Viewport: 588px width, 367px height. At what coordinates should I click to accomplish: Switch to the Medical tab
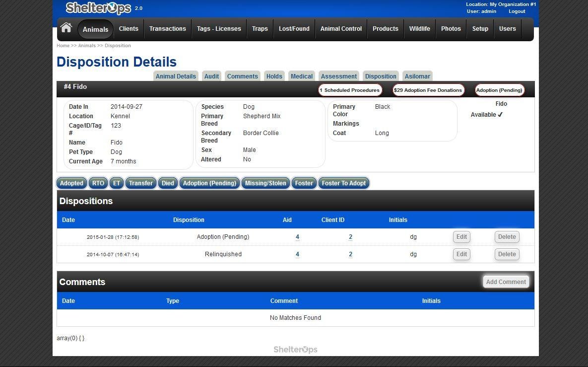[301, 76]
